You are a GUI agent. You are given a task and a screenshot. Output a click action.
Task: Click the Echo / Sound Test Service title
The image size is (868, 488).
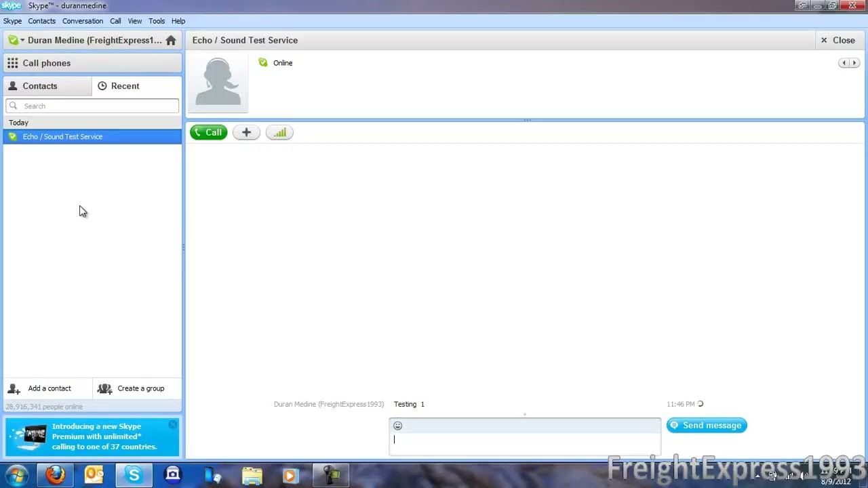tap(245, 41)
